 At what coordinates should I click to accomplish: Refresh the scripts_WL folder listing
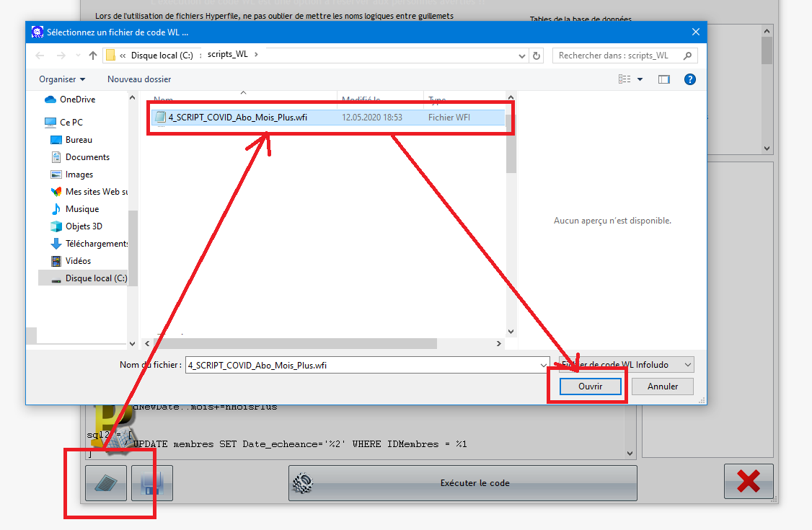point(536,56)
